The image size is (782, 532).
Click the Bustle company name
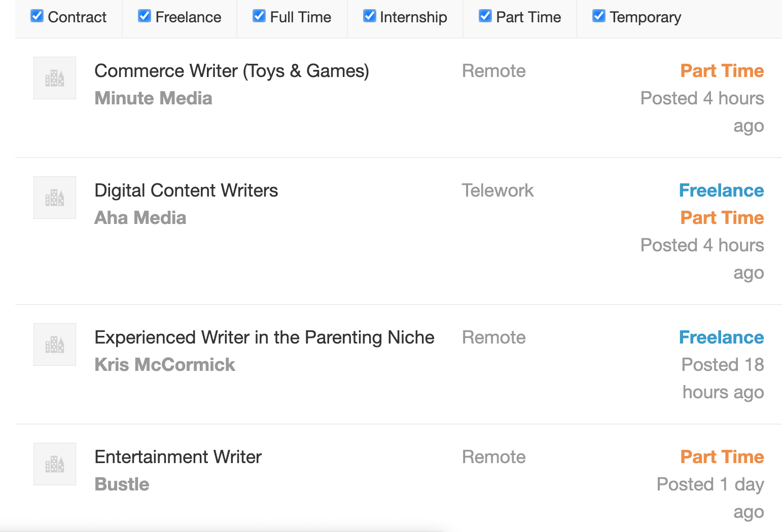(x=122, y=484)
